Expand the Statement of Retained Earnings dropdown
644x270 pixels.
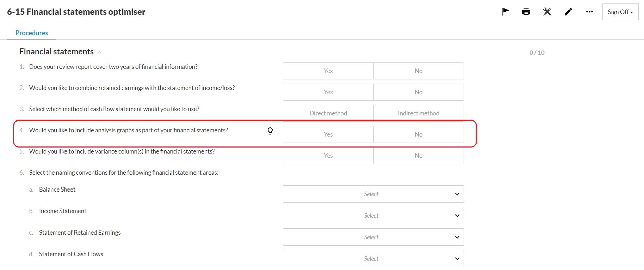coord(373,237)
